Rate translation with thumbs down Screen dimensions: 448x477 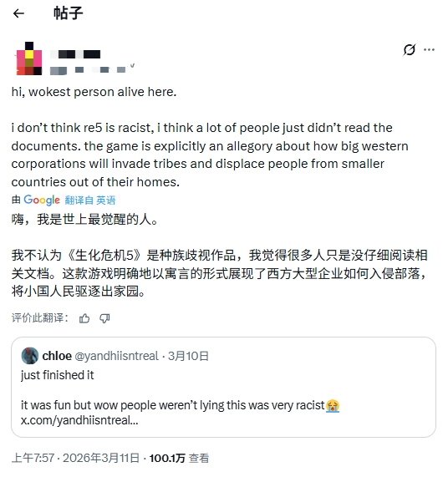click(104, 318)
